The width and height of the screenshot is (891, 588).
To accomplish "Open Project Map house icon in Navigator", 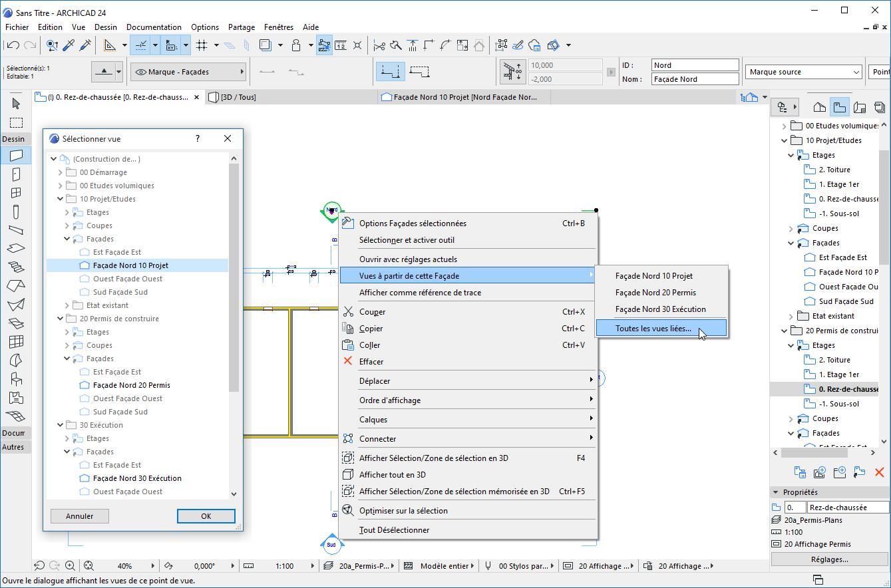I will coord(820,107).
